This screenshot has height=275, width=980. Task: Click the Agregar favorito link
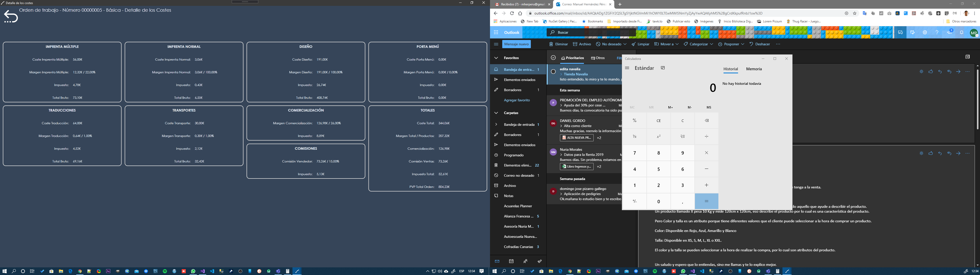click(x=517, y=100)
